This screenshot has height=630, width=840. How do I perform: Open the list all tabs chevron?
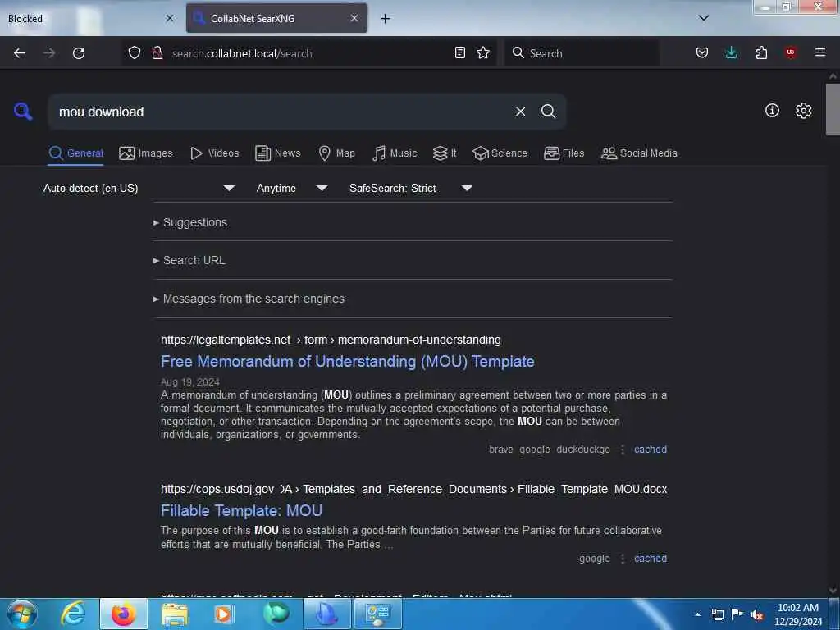[x=704, y=18]
